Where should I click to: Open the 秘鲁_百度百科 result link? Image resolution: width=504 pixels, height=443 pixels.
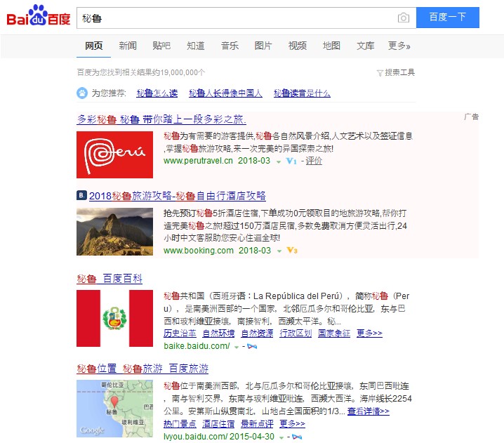click(x=110, y=279)
